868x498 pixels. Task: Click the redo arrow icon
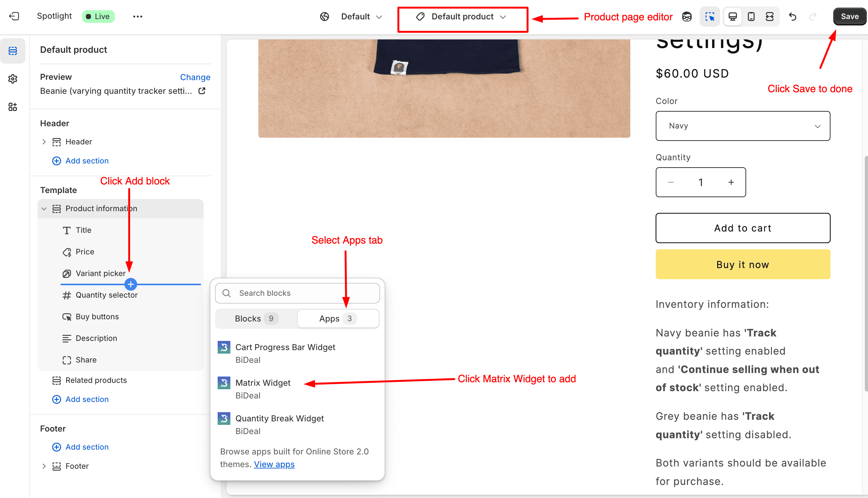coord(813,17)
